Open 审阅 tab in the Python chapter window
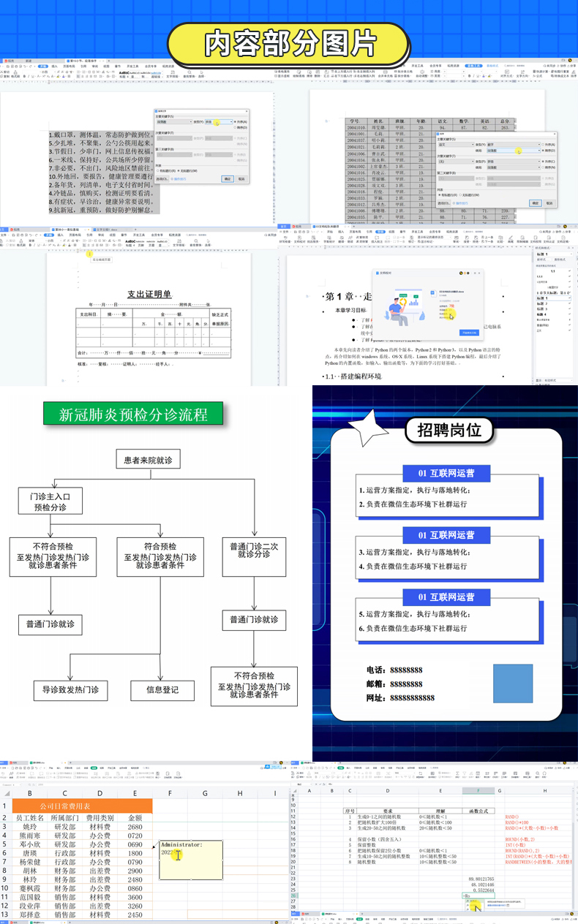578x924 pixels. tap(380, 232)
